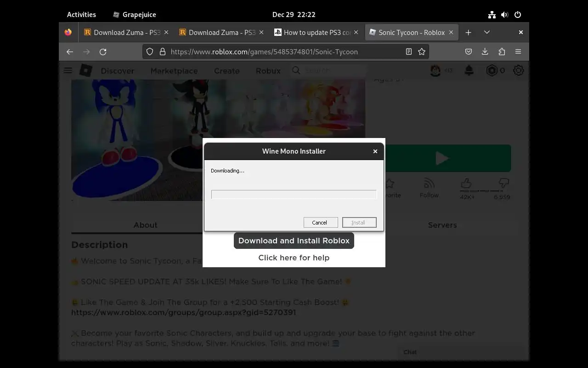This screenshot has width=588, height=368.
Task: Like the game with thumbs up icon
Action: pos(466,184)
